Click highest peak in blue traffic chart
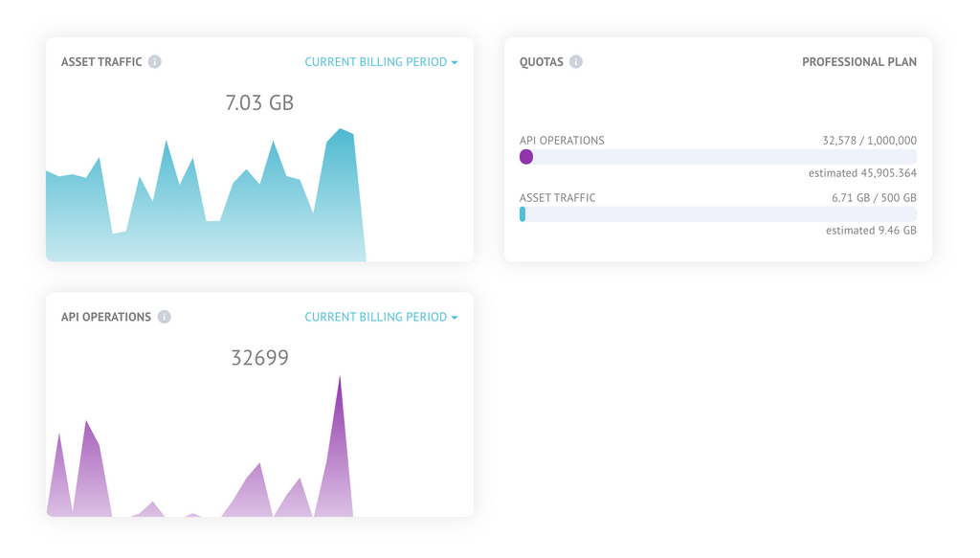The width and height of the screenshot is (980, 558). [342, 130]
